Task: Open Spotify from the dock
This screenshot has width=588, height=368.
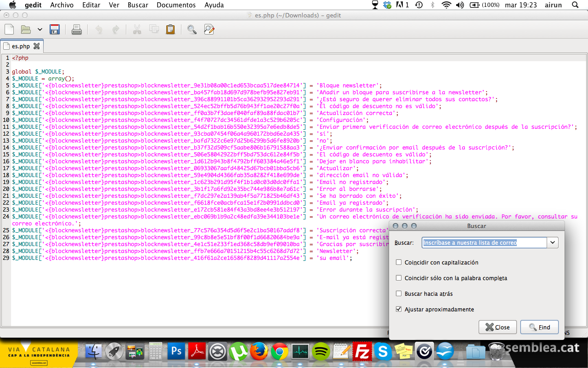Action: point(321,352)
